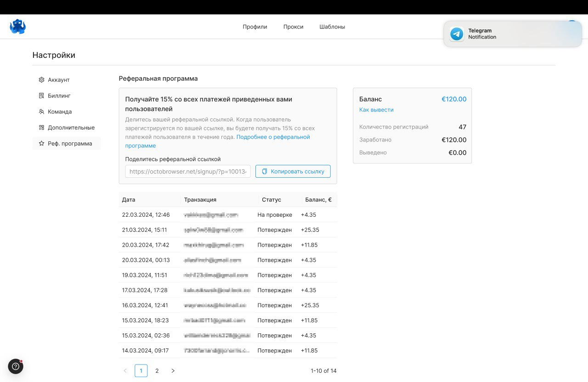Click date 20.03.2024, 00:13

[146, 260]
